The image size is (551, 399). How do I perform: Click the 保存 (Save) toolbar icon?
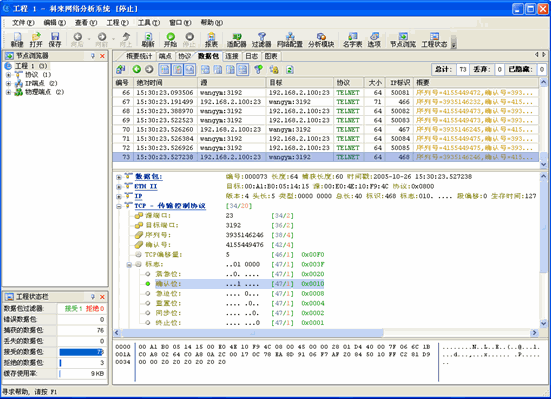pos(55,40)
